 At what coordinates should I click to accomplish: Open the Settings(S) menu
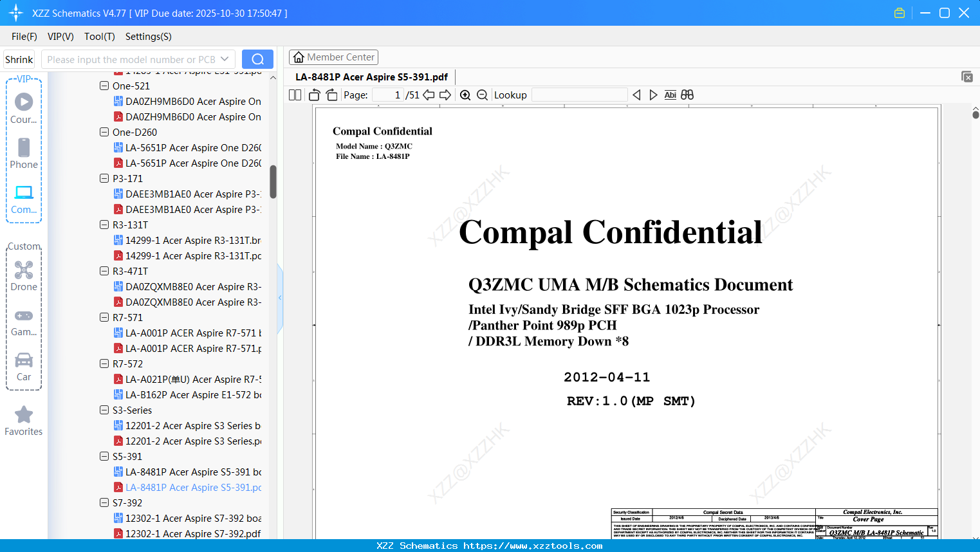[149, 37]
